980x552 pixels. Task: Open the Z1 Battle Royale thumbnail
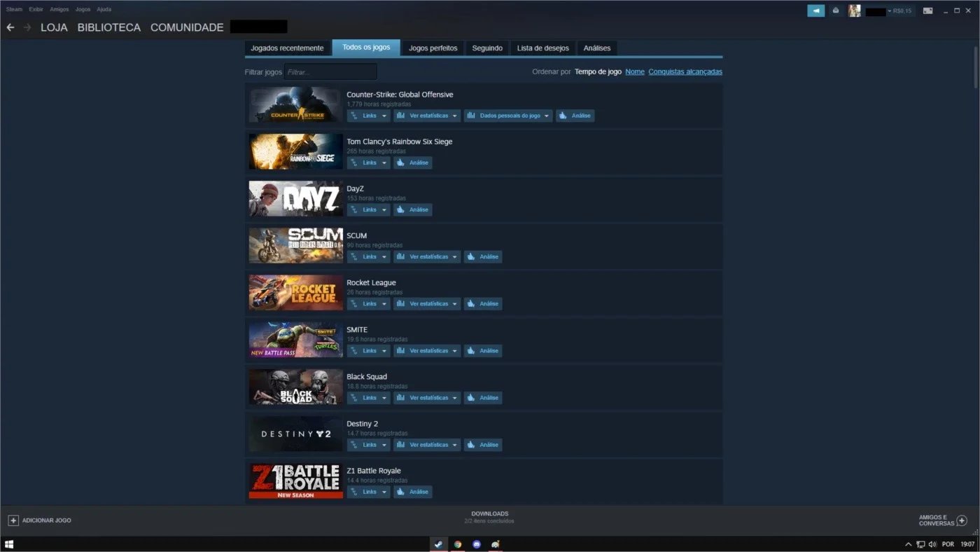pos(296,481)
